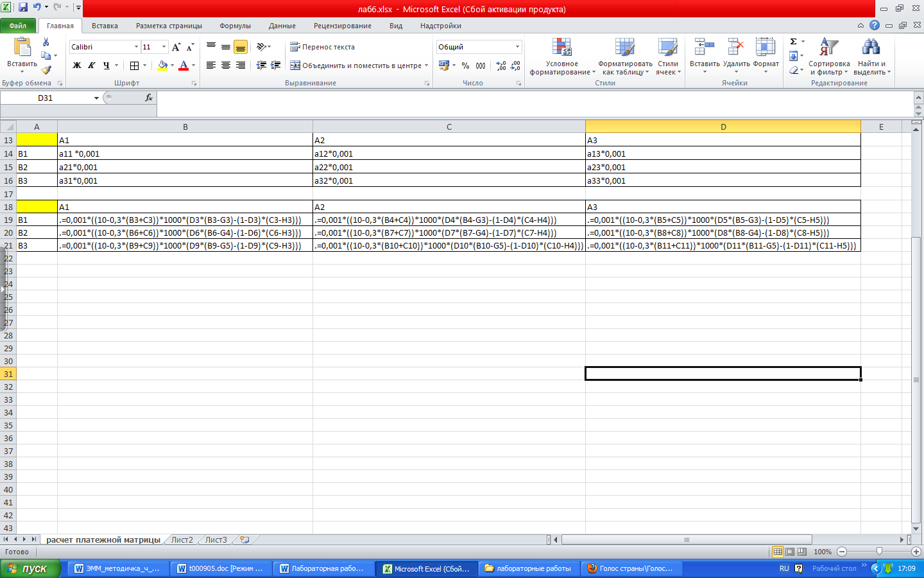Align text left

211,66
